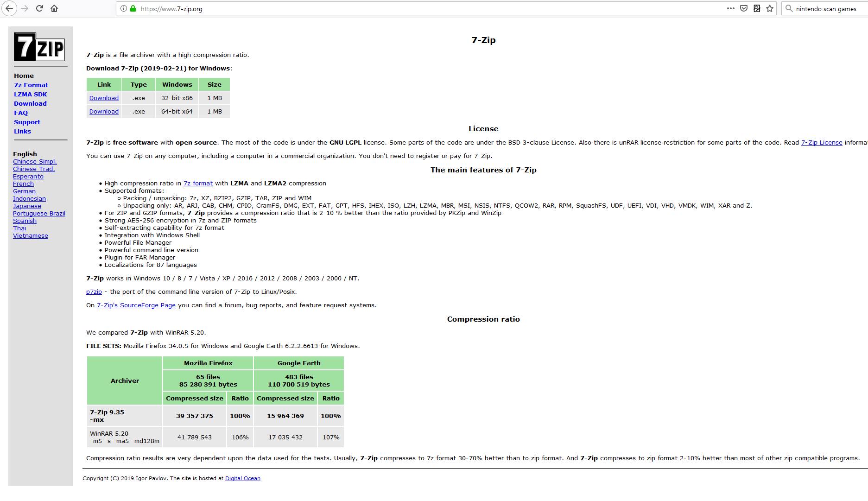The height and width of the screenshot is (501, 868).
Task: Switch language to German
Action: point(24,191)
